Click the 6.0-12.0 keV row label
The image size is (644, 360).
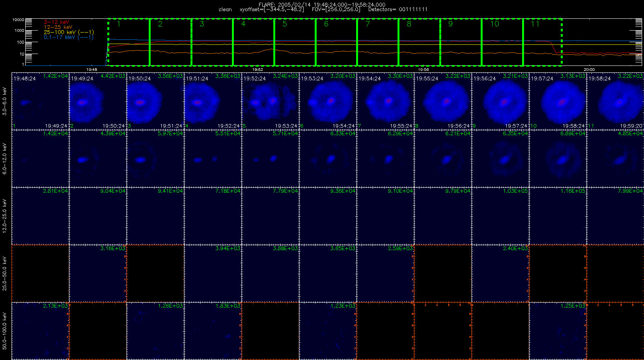5,159
